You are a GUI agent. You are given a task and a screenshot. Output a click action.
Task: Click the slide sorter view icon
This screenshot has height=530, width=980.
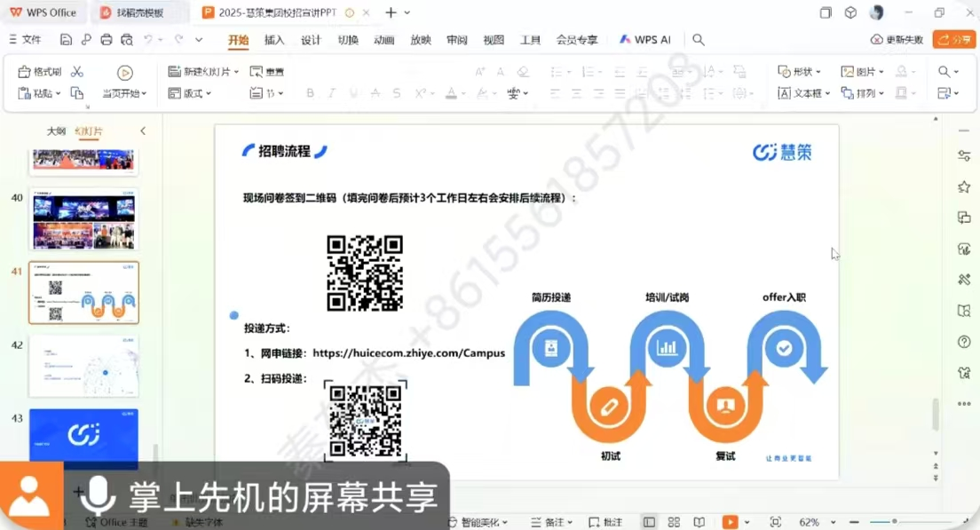click(674, 523)
